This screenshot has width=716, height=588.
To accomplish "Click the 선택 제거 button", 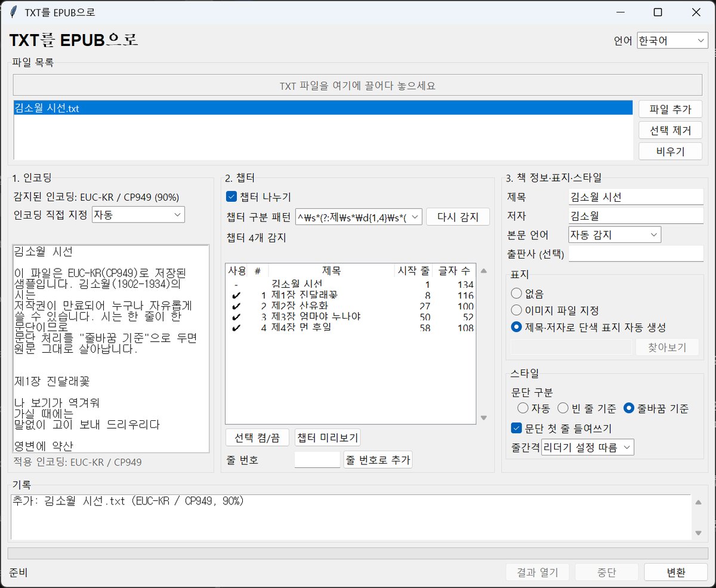I will click(670, 130).
